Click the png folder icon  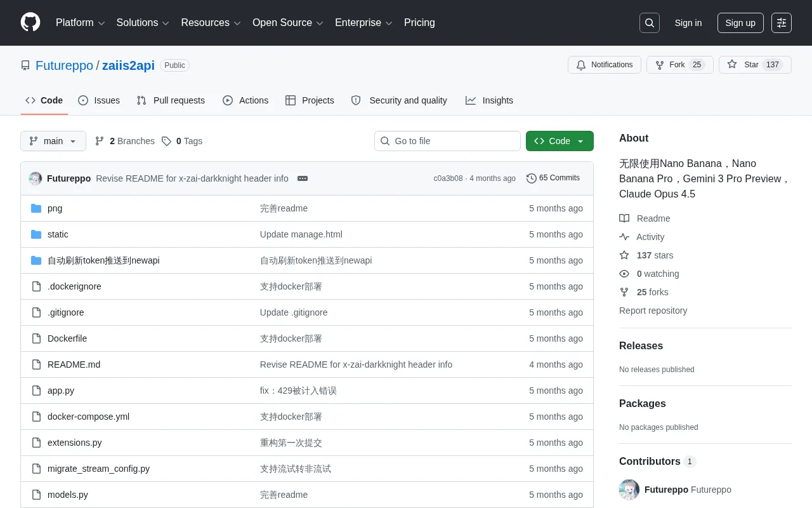(36, 208)
